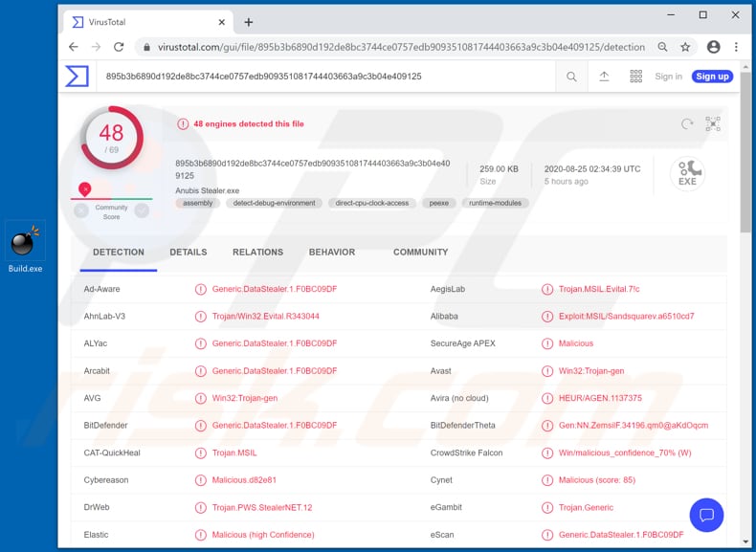
Task: Open Chrome three-dot menu
Action: tap(736, 47)
